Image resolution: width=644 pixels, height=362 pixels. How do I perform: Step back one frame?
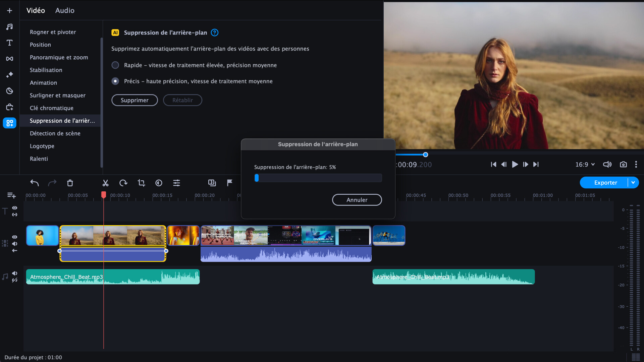(x=504, y=164)
